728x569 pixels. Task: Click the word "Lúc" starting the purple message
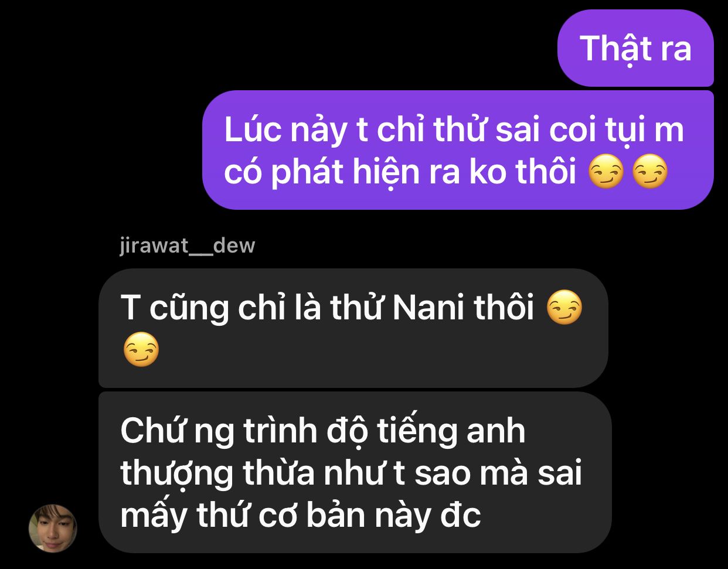click(253, 130)
